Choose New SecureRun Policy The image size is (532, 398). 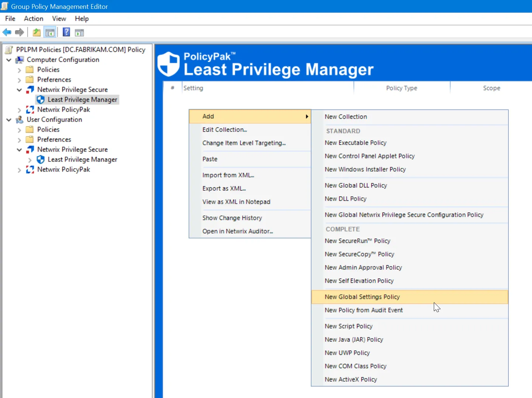(x=357, y=241)
